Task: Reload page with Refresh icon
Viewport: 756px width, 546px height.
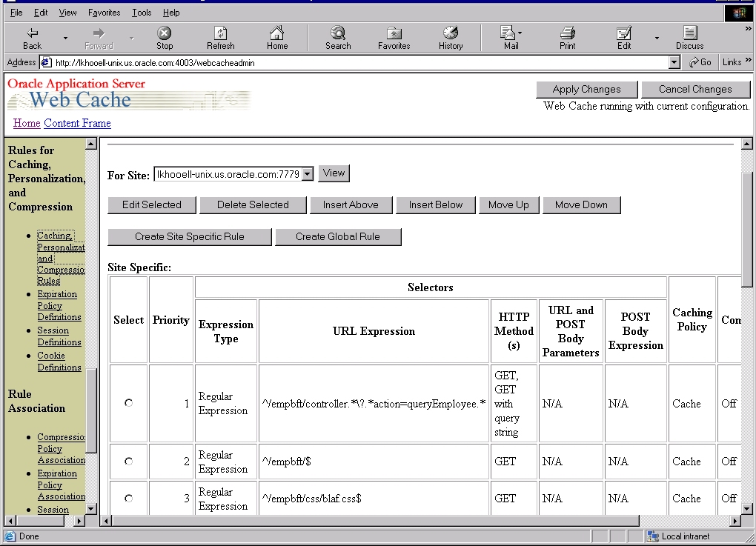Action: pos(220,33)
